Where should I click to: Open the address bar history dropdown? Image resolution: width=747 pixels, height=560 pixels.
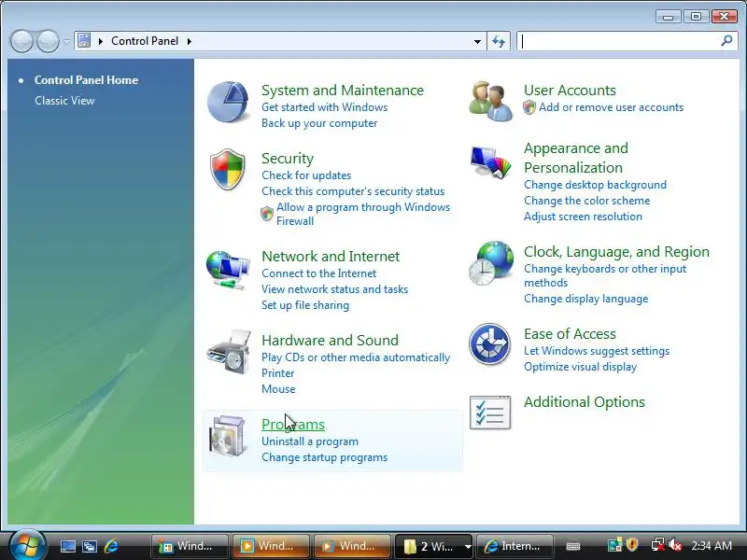pos(477,41)
